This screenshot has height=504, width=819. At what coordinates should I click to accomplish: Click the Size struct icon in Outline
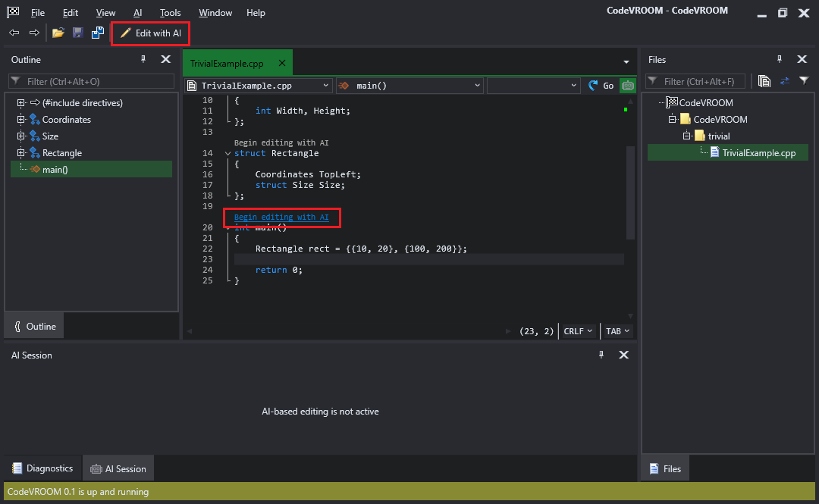point(35,136)
